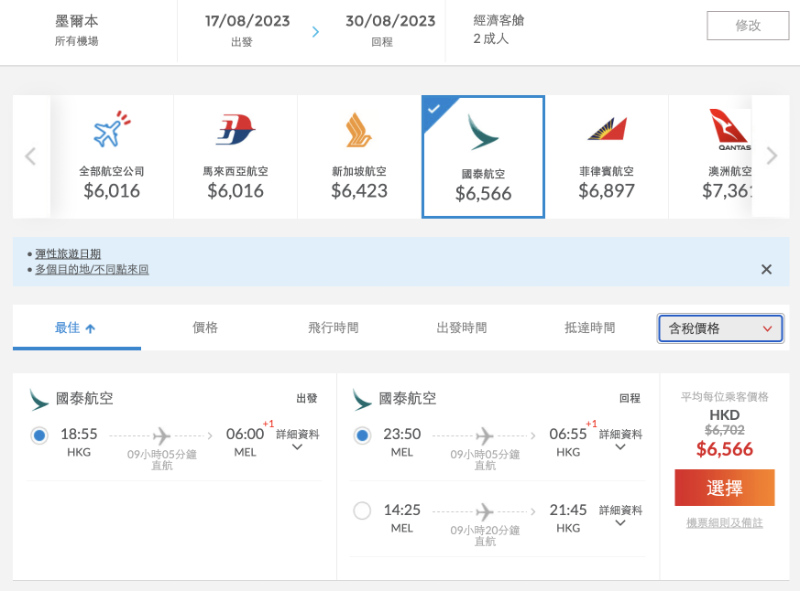This screenshot has height=591, width=800.
Task: Click the 修改 search button
Action: click(x=748, y=26)
